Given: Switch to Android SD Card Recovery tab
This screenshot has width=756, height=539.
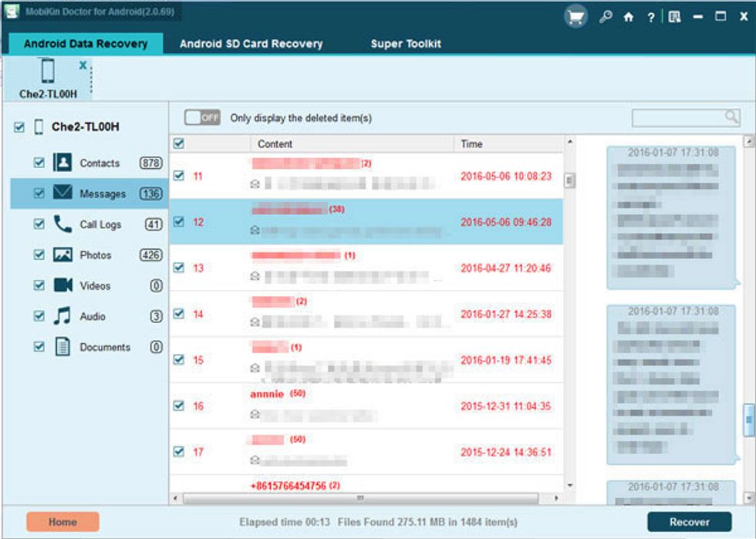Looking at the screenshot, I should coord(251,44).
